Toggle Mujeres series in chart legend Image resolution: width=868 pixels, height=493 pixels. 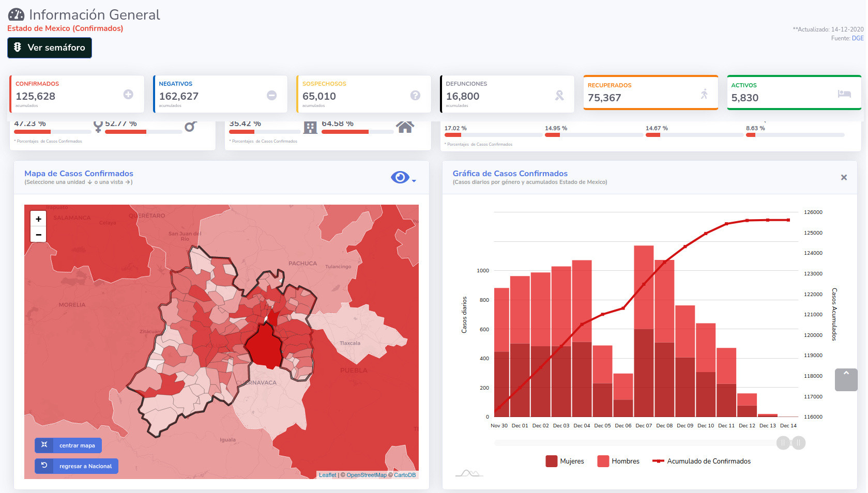(x=565, y=461)
